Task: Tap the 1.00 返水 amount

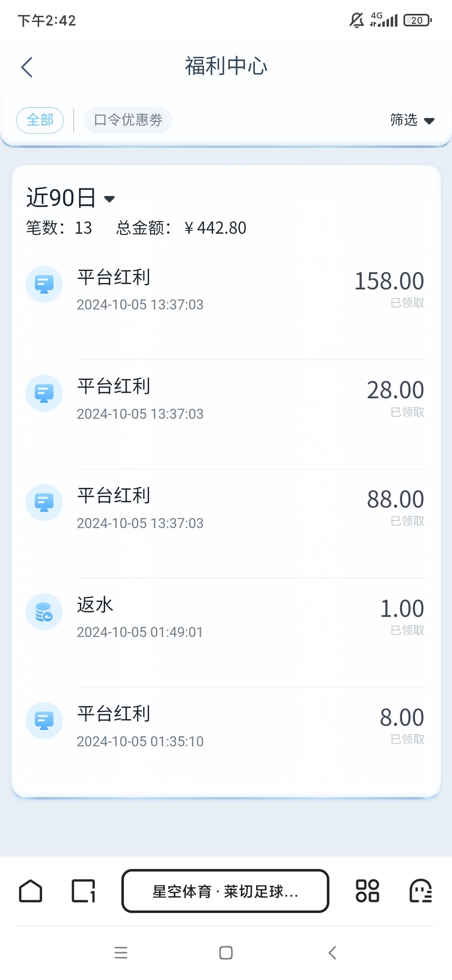Action: pos(402,609)
